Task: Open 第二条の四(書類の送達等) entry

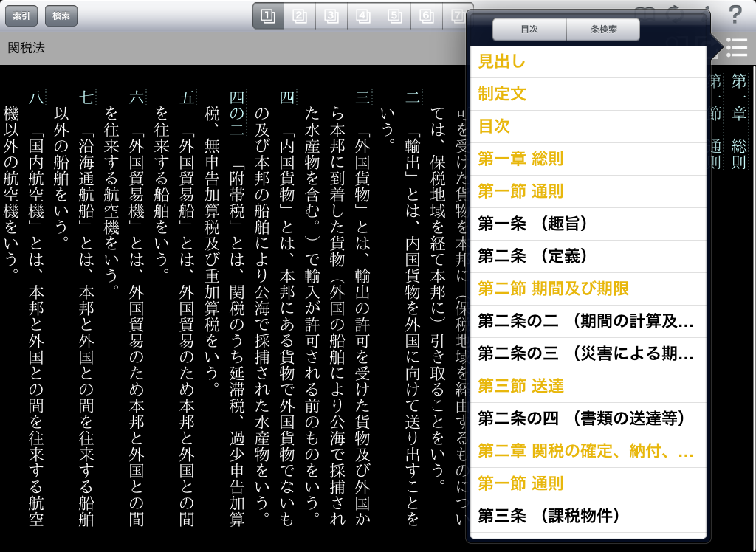Action: point(588,419)
